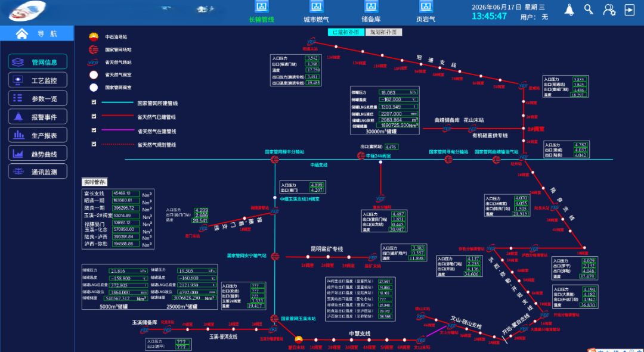Click the 文山末站 station icon

421,340
